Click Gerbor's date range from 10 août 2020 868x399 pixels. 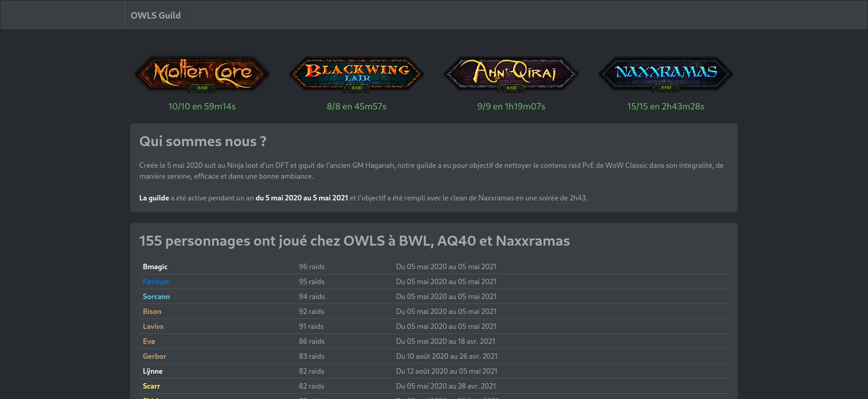point(447,356)
